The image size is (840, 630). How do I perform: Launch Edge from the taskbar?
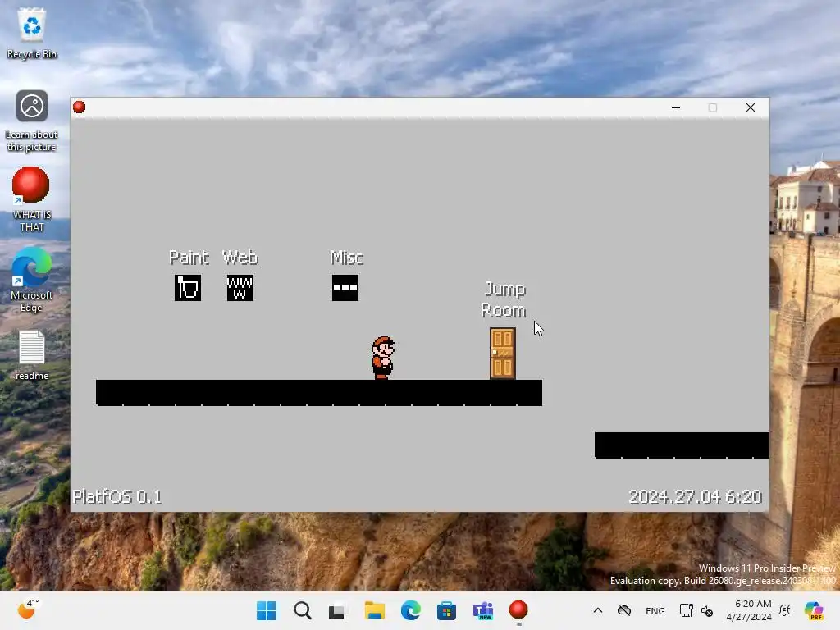(x=411, y=610)
